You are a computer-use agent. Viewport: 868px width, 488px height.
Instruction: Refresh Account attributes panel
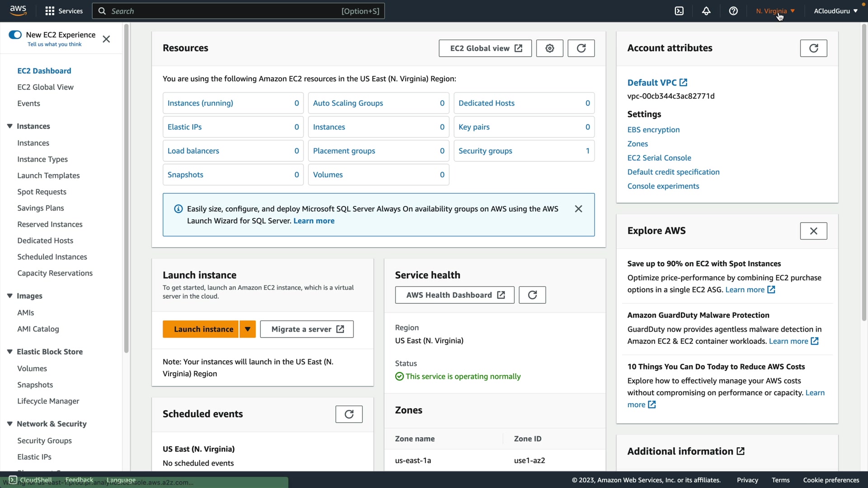coord(813,48)
